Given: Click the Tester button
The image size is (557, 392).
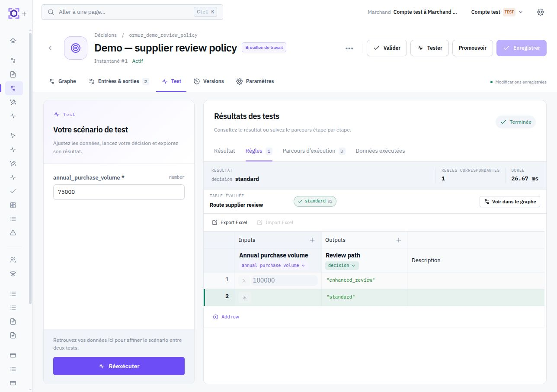Looking at the screenshot, I should [x=429, y=48].
